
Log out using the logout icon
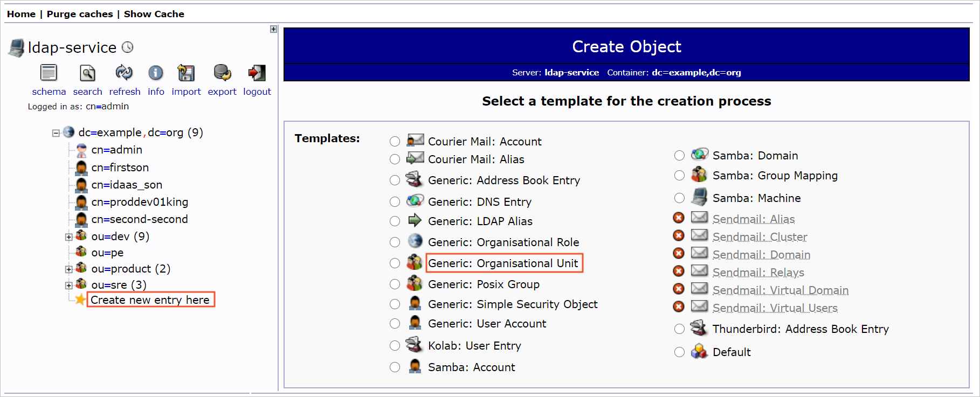257,73
